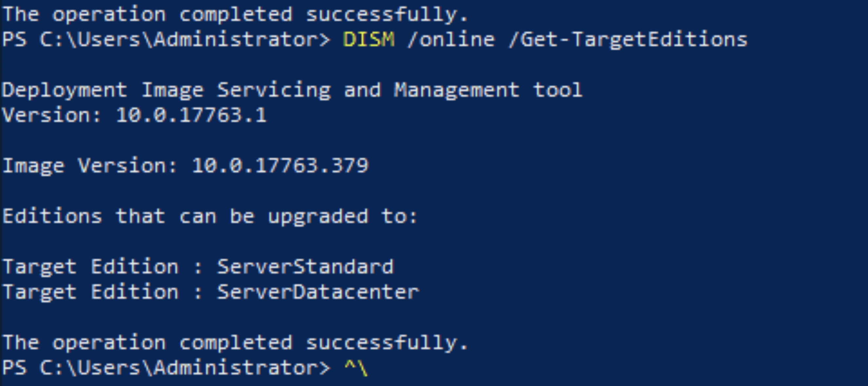The height and width of the screenshot is (386, 868).
Task: Click the Version: 10.0.17763.1 line
Action: pyautogui.click(x=135, y=115)
